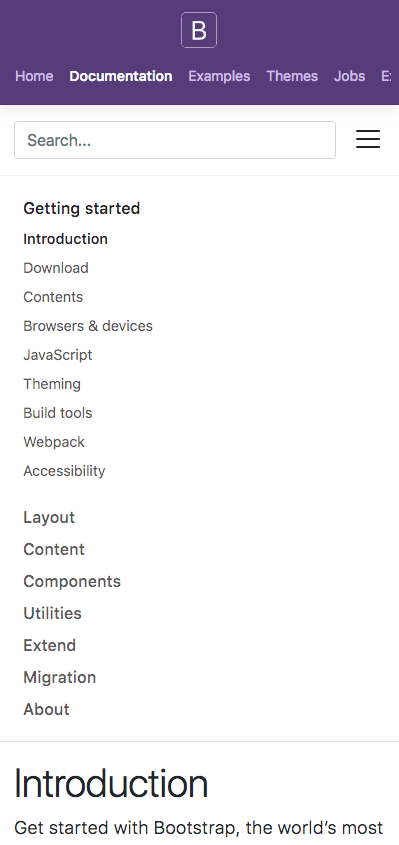The width and height of the screenshot is (399, 845).
Task: Expand the Migration section
Action: click(59, 677)
